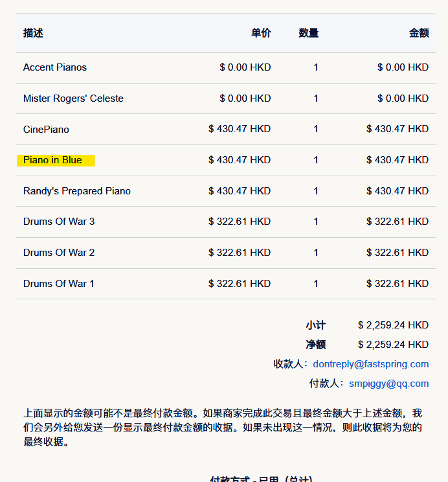Select the 净额 net amount value
Screen dimensions: 448x482
[393, 345]
